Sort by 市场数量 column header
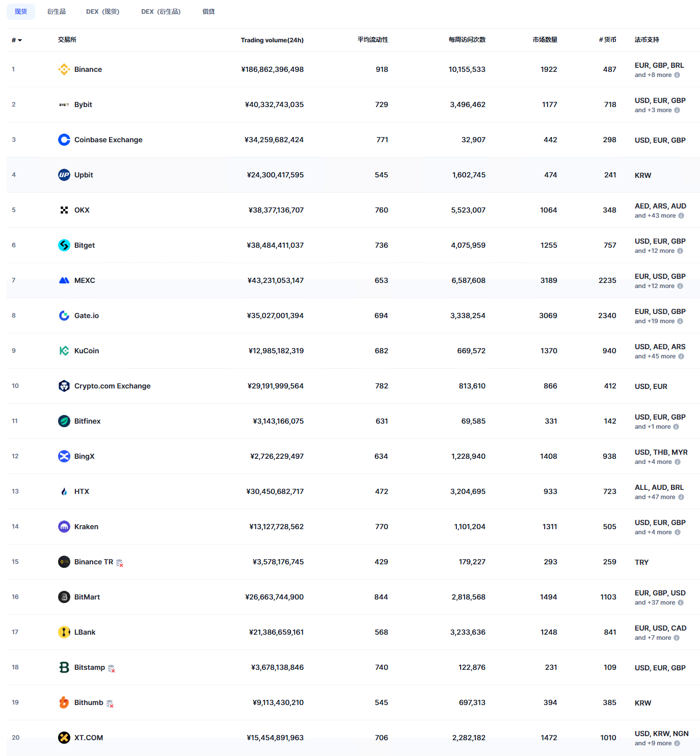Image resolution: width=700 pixels, height=756 pixels. [x=545, y=40]
